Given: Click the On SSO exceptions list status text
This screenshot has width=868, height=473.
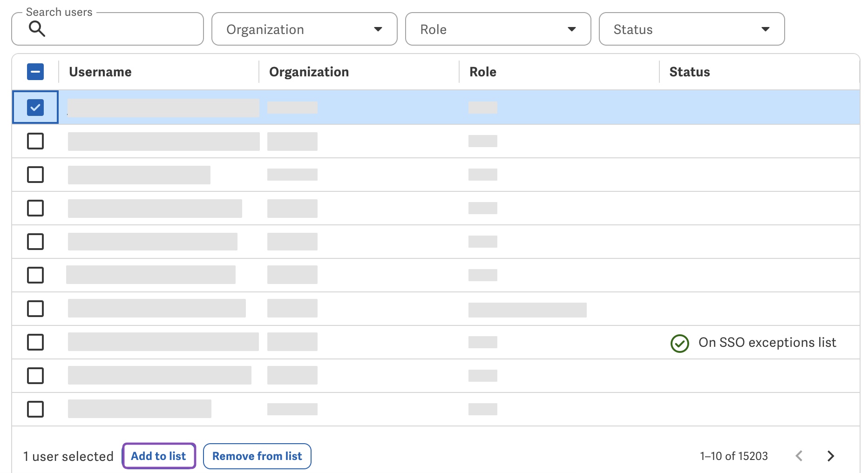Looking at the screenshot, I should pos(767,342).
